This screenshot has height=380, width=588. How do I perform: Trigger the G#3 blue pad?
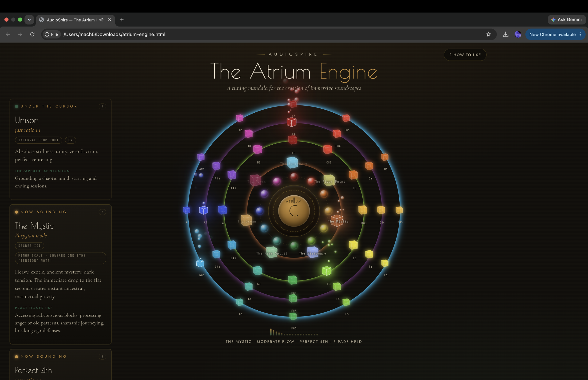coord(232,245)
